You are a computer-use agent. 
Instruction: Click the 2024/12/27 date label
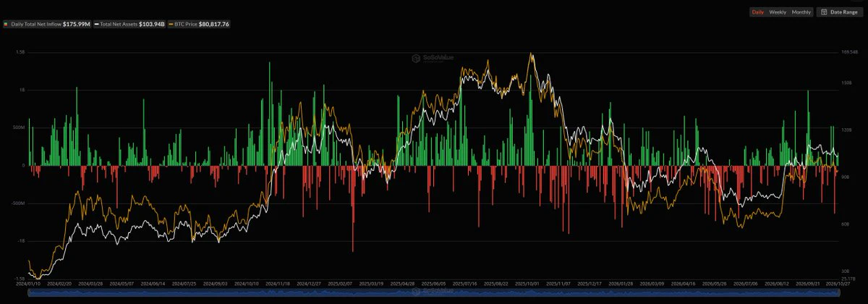pyautogui.click(x=310, y=284)
